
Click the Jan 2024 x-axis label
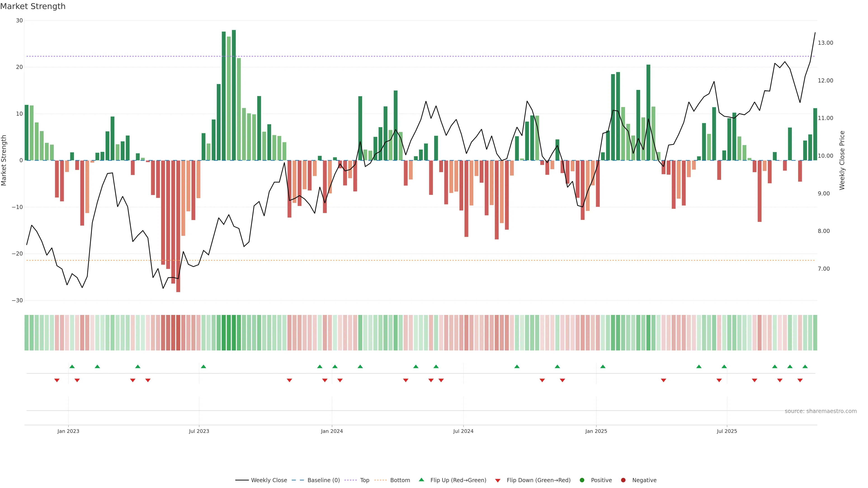click(332, 431)
